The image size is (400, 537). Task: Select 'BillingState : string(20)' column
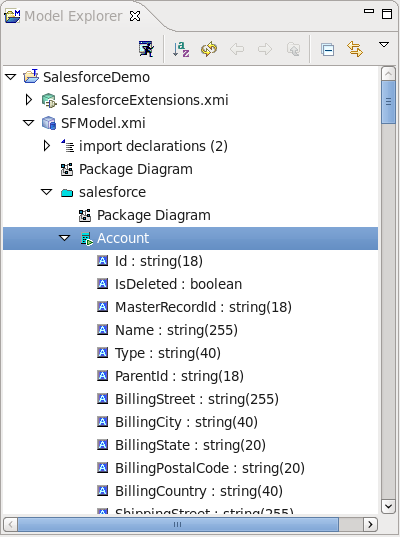[190, 445]
